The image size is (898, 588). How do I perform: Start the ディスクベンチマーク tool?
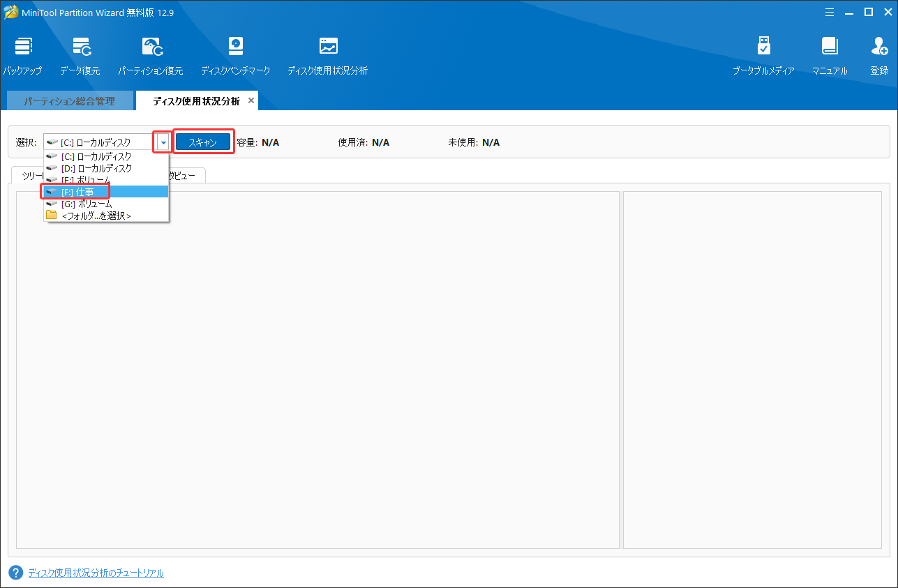pos(235,56)
